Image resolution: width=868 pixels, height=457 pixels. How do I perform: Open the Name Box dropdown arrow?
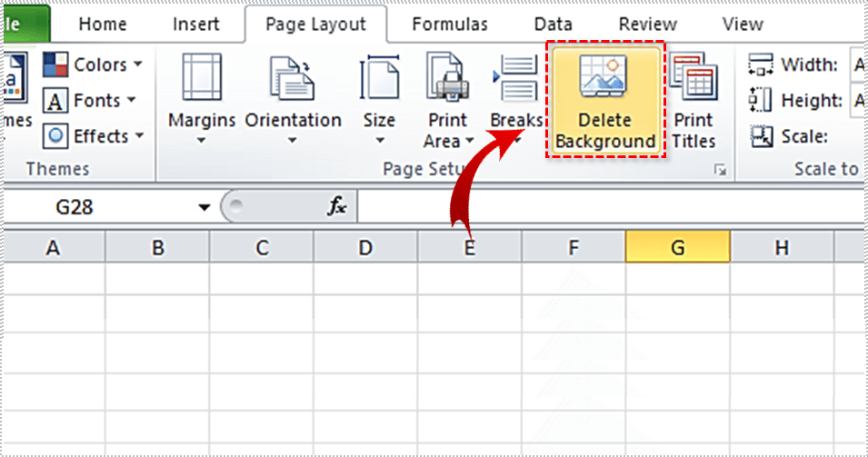tap(205, 208)
